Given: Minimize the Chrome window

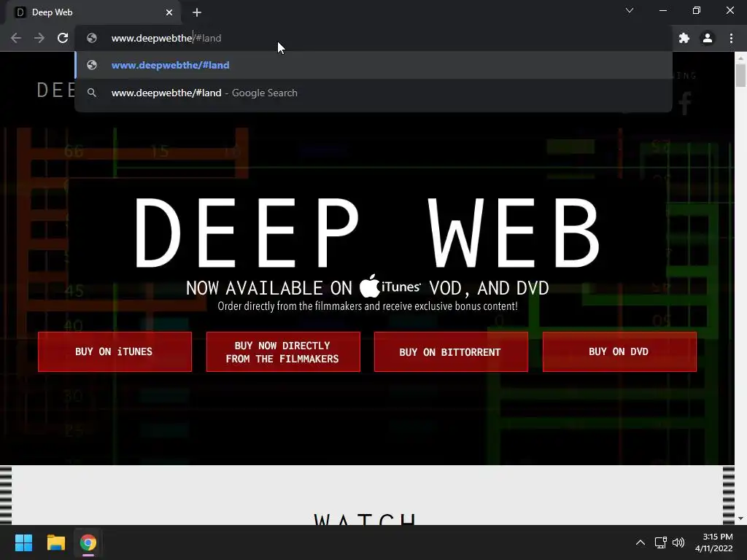Looking at the screenshot, I should [662, 10].
